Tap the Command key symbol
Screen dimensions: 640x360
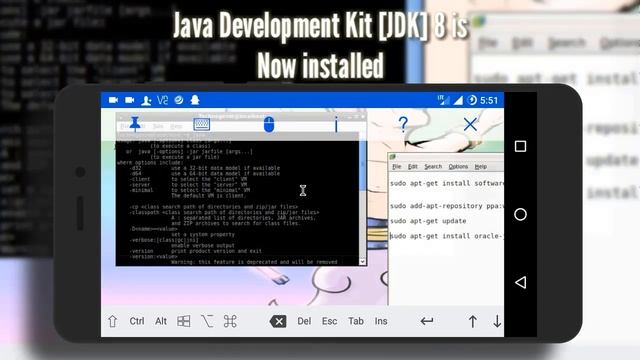tap(230, 321)
